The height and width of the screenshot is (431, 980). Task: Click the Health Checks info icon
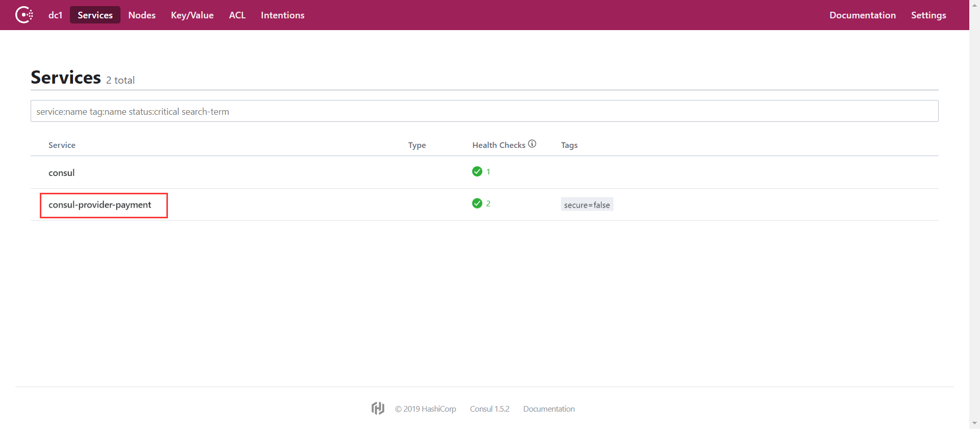click(x=532, y=144)
